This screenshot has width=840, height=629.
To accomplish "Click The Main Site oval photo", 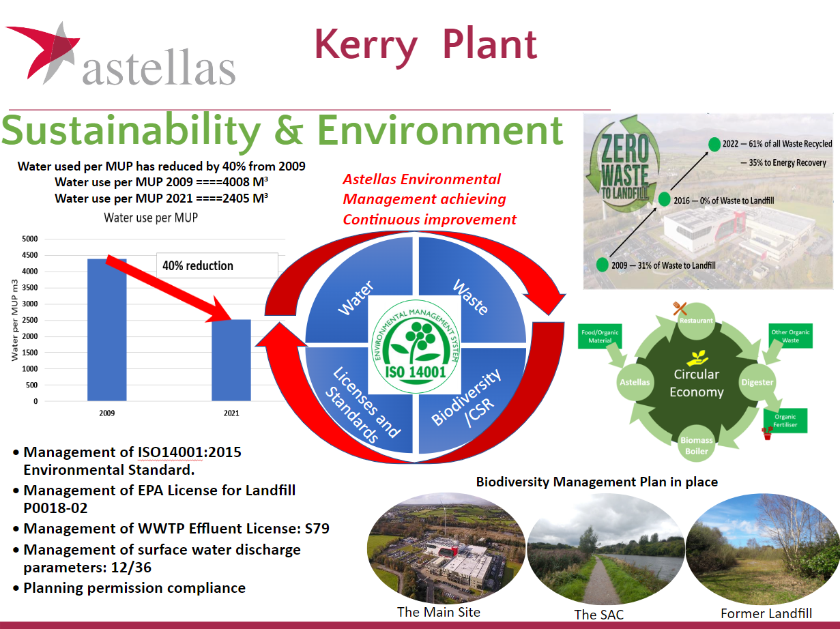I will (x=446, y=548).
